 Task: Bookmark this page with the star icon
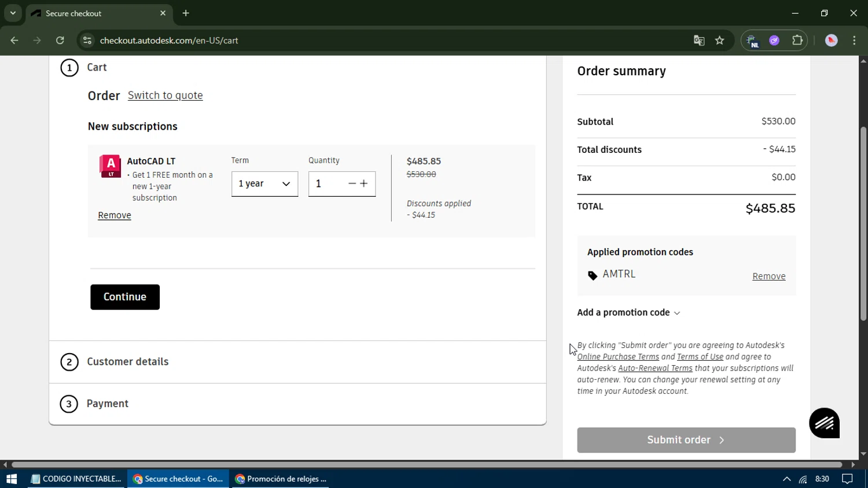[x=720, y=41]
